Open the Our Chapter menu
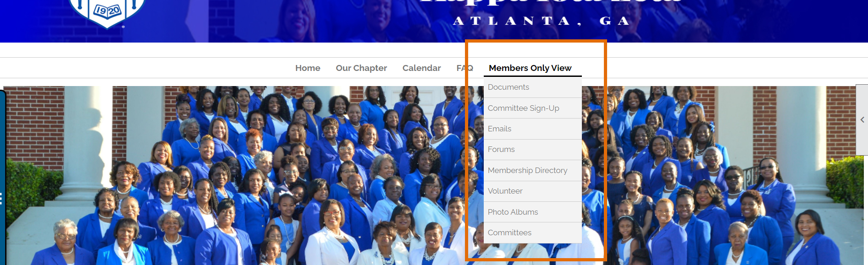The width and height of the screenshot is (868, 265). pyautogui.click(x=361, y=68)
